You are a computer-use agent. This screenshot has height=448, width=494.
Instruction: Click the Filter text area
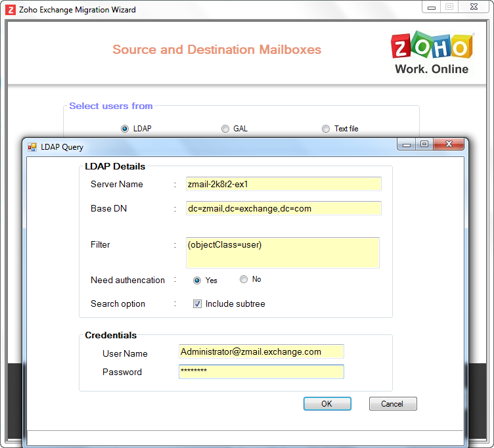click(x=282, y=253)
